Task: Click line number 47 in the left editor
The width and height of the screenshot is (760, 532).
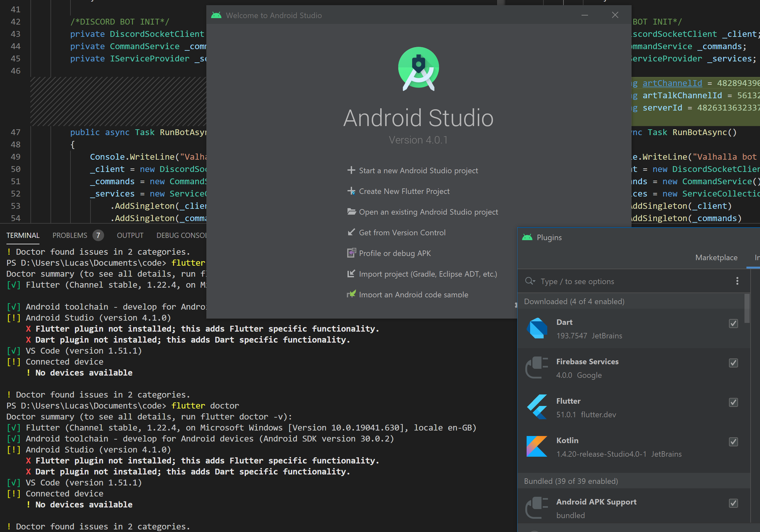Action: (x=15, y=132)
